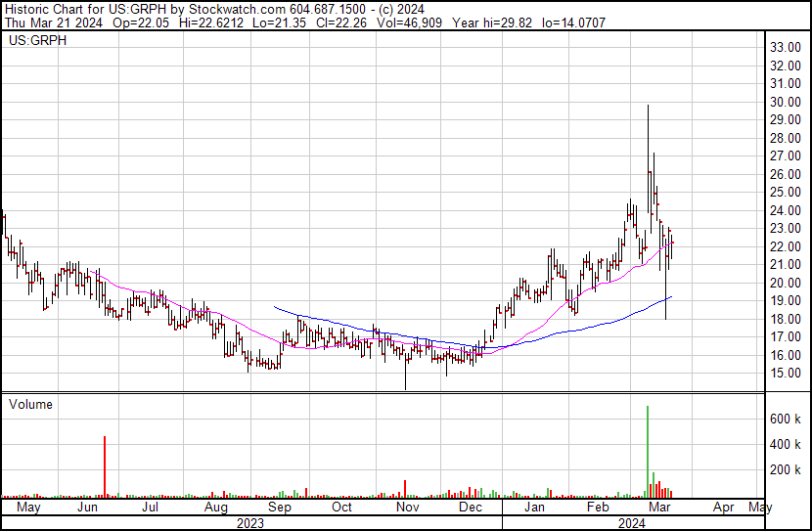The height and width of the screenshot is (531, 812).
Task: Select the Dec month label
Action: (471, 508)
